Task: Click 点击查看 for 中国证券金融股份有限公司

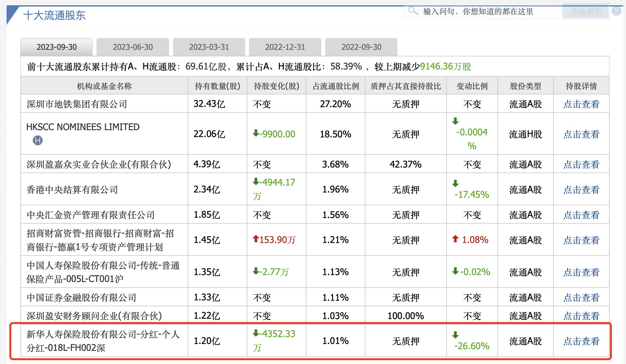Action: coord(581,297)
